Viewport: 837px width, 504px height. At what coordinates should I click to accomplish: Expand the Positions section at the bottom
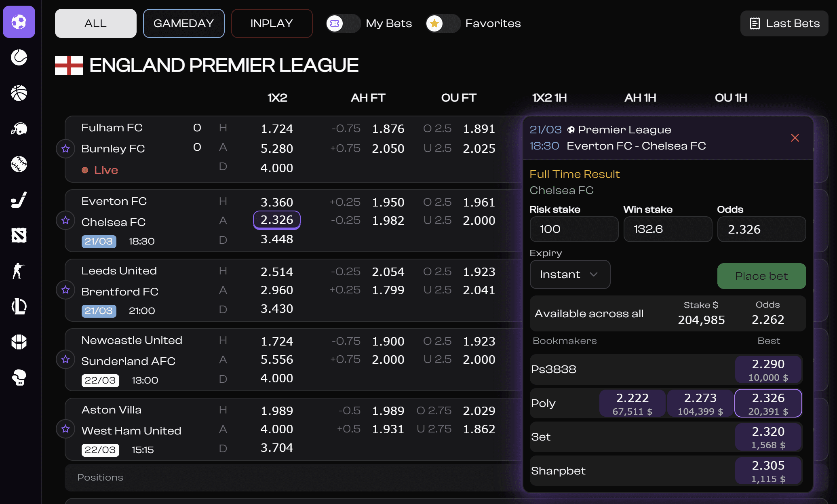100,477
